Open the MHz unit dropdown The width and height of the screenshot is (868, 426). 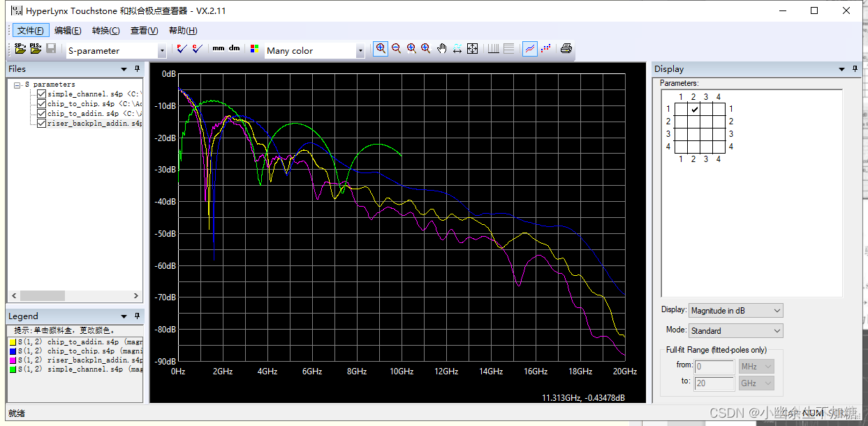756,366
